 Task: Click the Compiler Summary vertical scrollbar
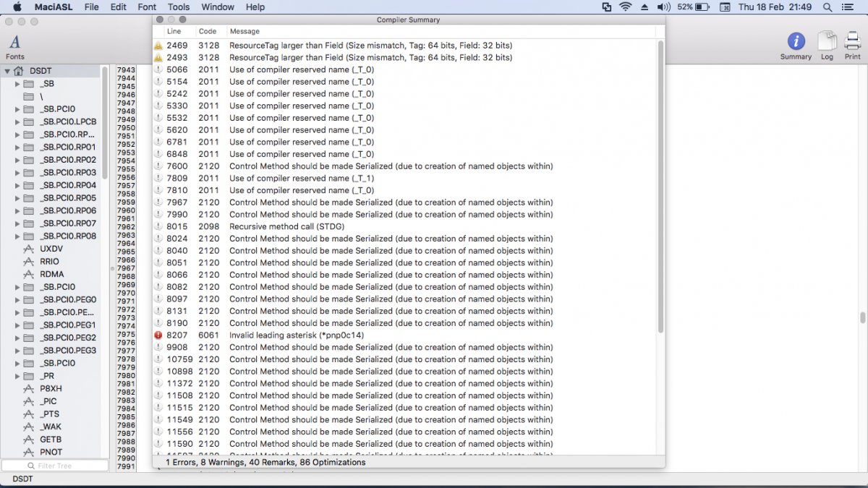(x=660, y=186)
